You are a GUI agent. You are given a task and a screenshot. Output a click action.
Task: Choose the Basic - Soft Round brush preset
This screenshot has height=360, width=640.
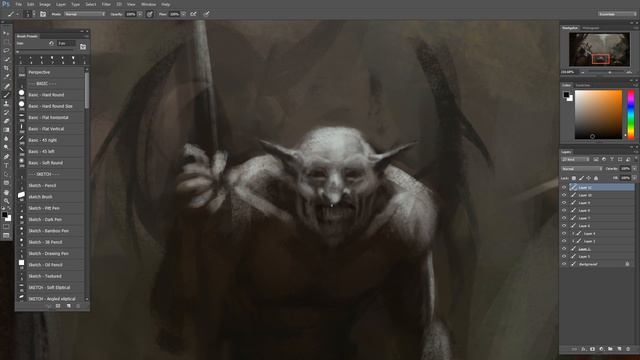[x=51, y=163]
